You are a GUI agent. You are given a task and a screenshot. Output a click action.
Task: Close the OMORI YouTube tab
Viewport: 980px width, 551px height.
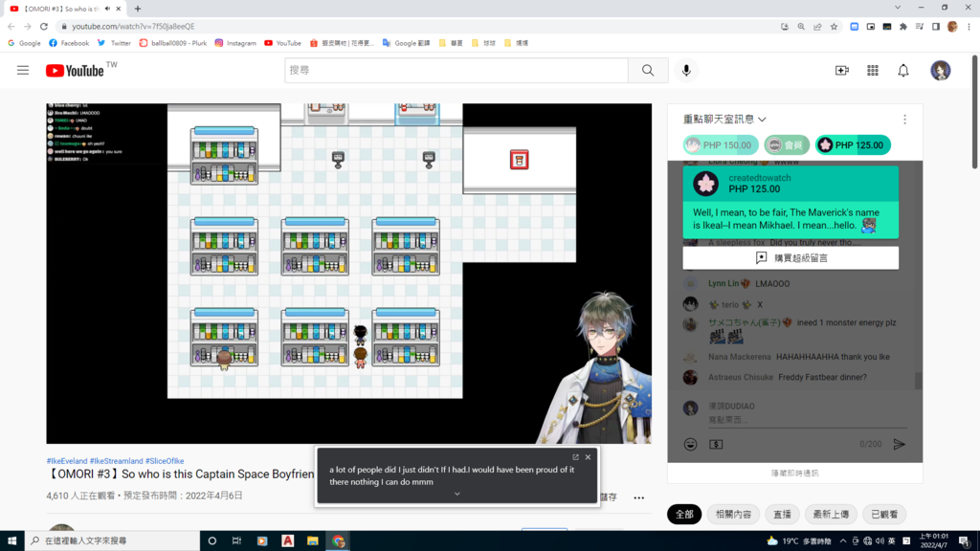pyautogui.click(x=118, y=9)
